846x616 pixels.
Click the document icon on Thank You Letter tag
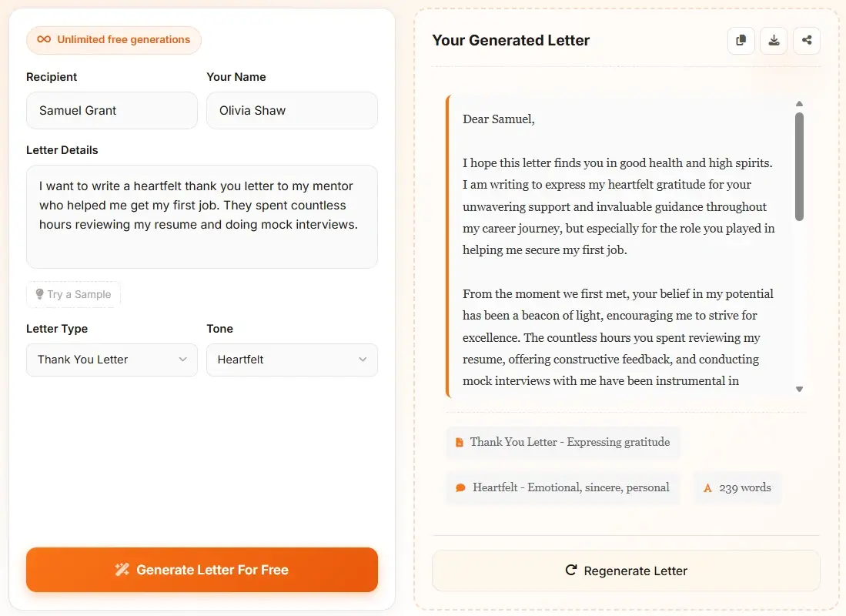click(x=460, y=443)
